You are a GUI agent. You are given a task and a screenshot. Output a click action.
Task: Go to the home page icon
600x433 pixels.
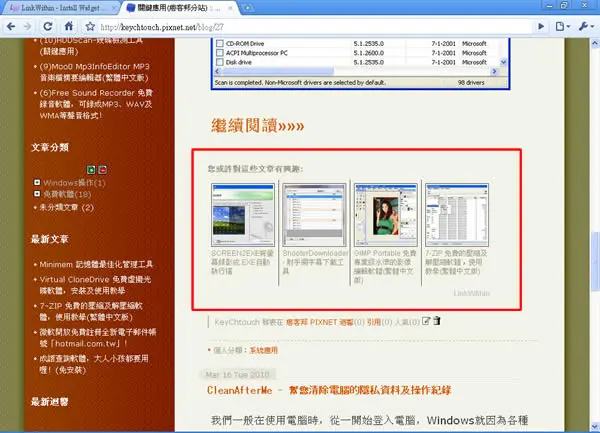point(69,26)
